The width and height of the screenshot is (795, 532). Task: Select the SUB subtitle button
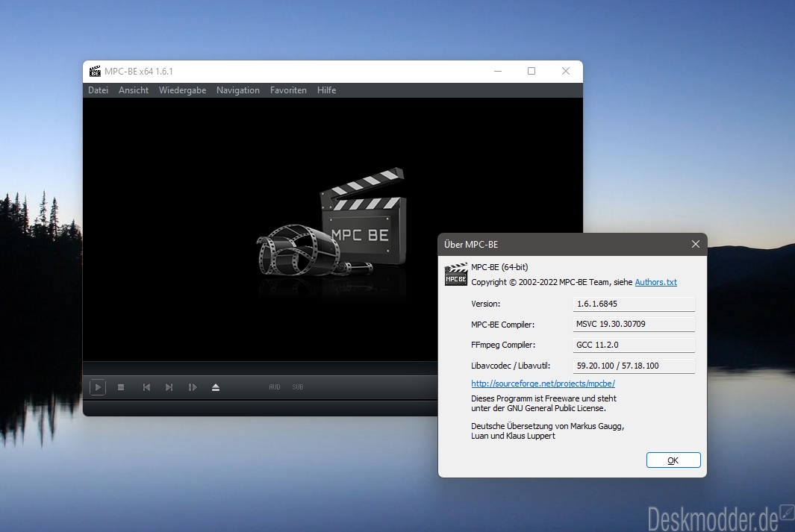(298, 387)
